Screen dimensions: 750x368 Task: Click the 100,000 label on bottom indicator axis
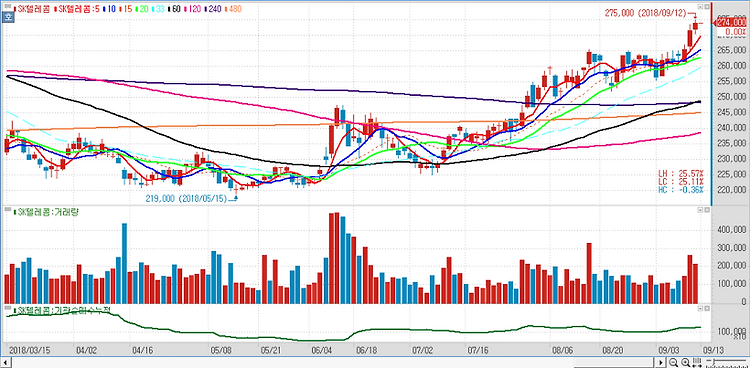731,331
